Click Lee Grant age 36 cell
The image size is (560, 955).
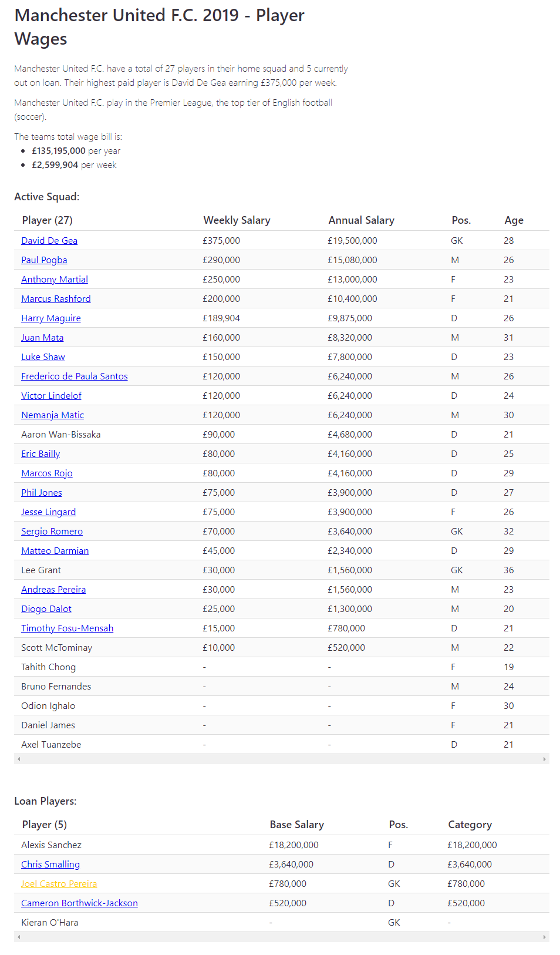point(508,570)
